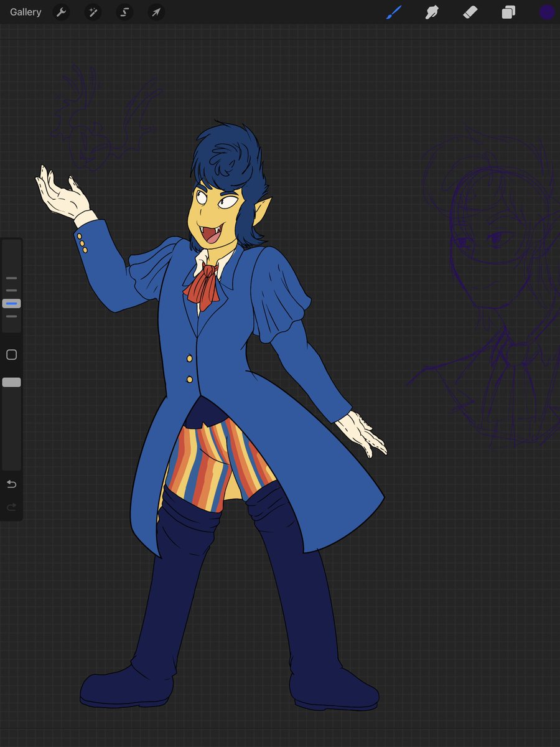Select the Eraser tool
The width and height of the screenshot is (560, 747).
tap(470, 12)
